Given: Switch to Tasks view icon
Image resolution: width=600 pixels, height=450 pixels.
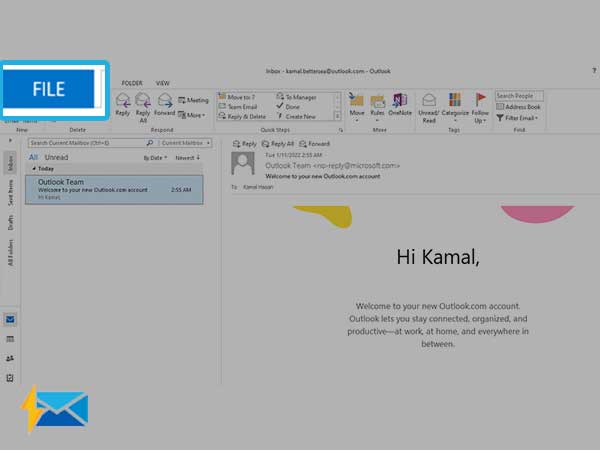Looking at the screenshot, I should tap(10, 378).
